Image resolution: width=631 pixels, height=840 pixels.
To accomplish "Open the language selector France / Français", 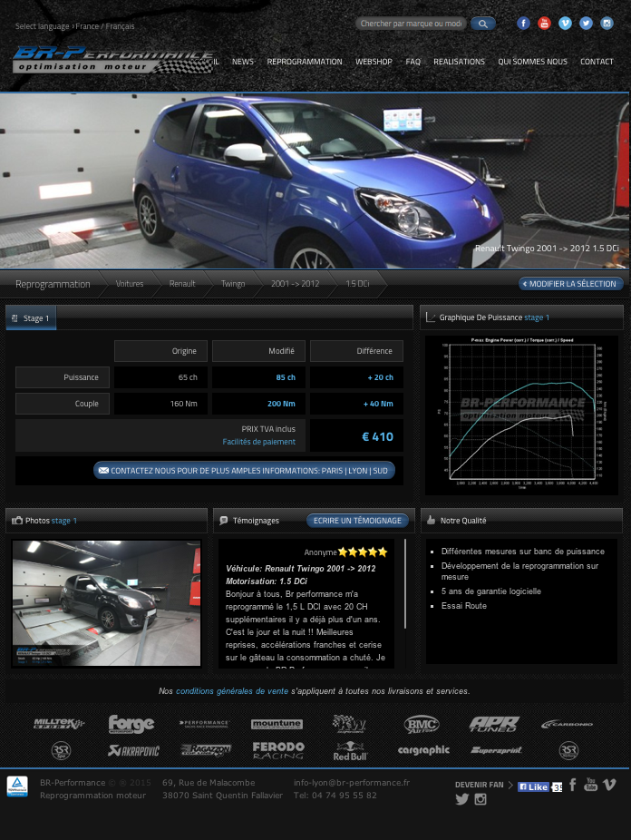I will click(x=105, y=26).
